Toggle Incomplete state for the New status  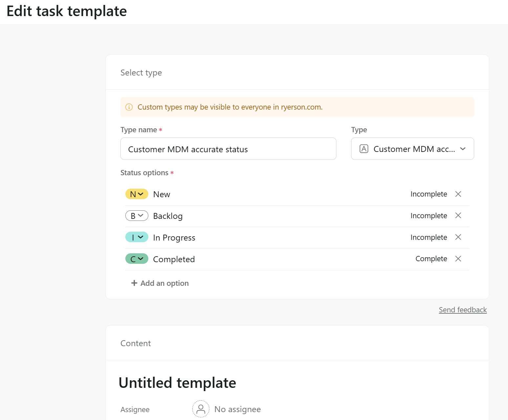pyautogui.click(x=428, y=194)
